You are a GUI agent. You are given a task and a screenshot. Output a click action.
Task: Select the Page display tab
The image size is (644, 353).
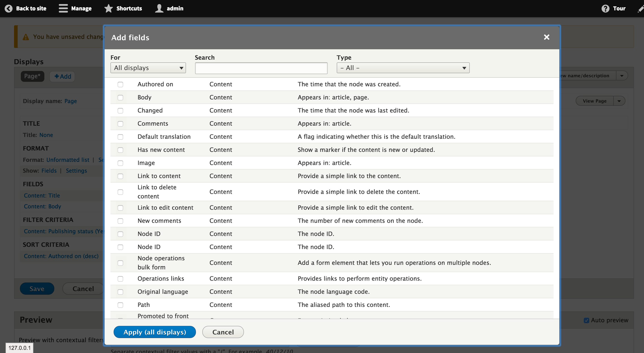click(32, 76)
